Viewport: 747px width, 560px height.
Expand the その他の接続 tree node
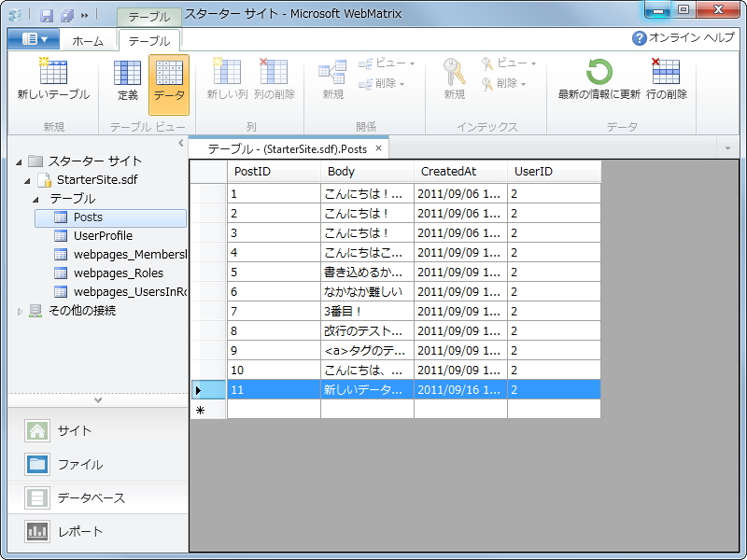pyautogui.click(x=20, y=312)
